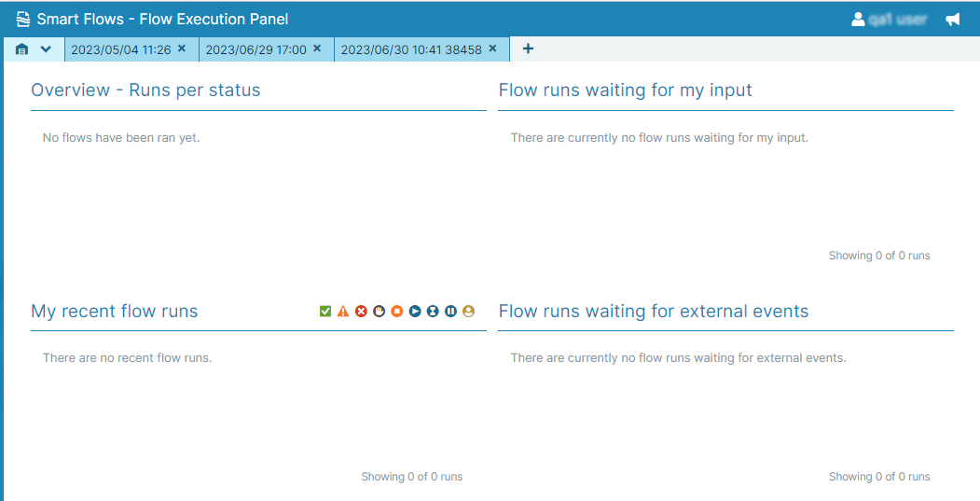
Task: Click the blue play running status filter
Action: pos(415,312)
